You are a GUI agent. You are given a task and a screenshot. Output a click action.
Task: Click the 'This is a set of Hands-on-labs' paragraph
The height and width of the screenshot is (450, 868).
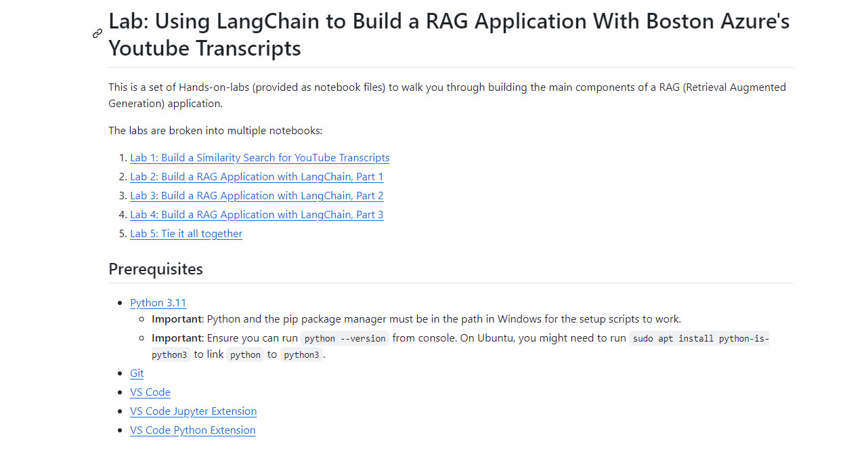tap(447, 96)
